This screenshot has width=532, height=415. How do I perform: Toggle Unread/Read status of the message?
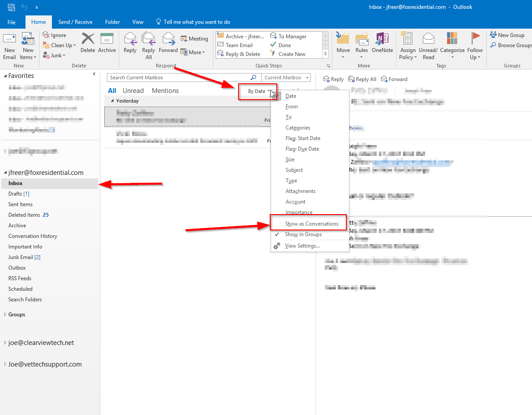click(428, 45)
